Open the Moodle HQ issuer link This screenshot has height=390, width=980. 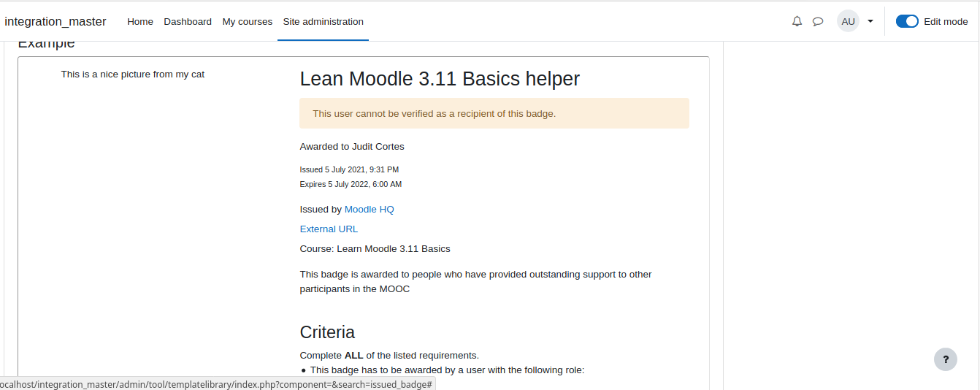[x=369, y=209]
